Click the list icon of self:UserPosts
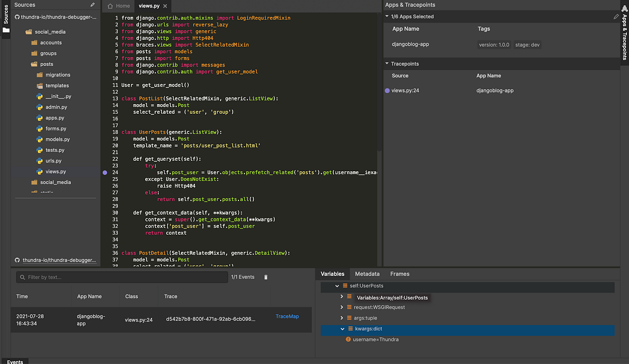Image resolution: width=629 pixels, height=364 pixels. tap(345, 286)
